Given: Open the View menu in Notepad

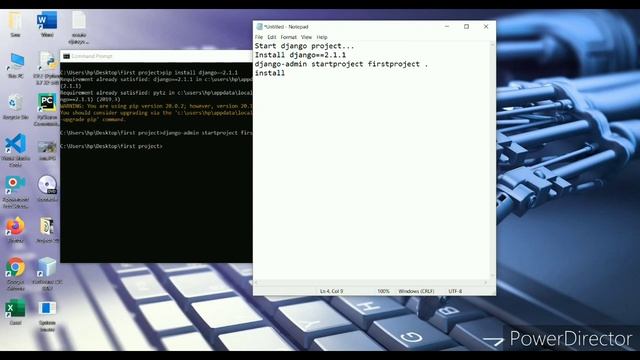Looking at the screenshot, I should 306,37.
